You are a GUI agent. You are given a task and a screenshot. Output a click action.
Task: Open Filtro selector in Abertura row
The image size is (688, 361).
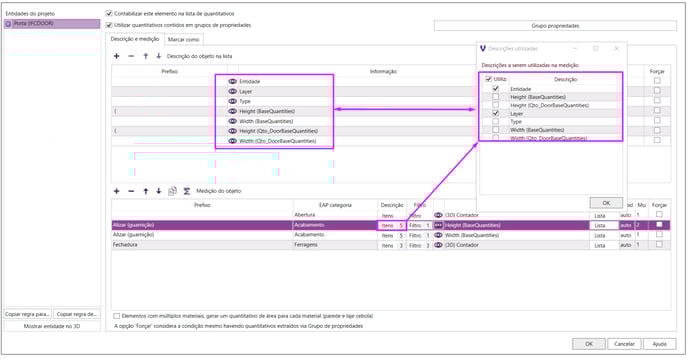pyautogui.click(x=419, y=215)
